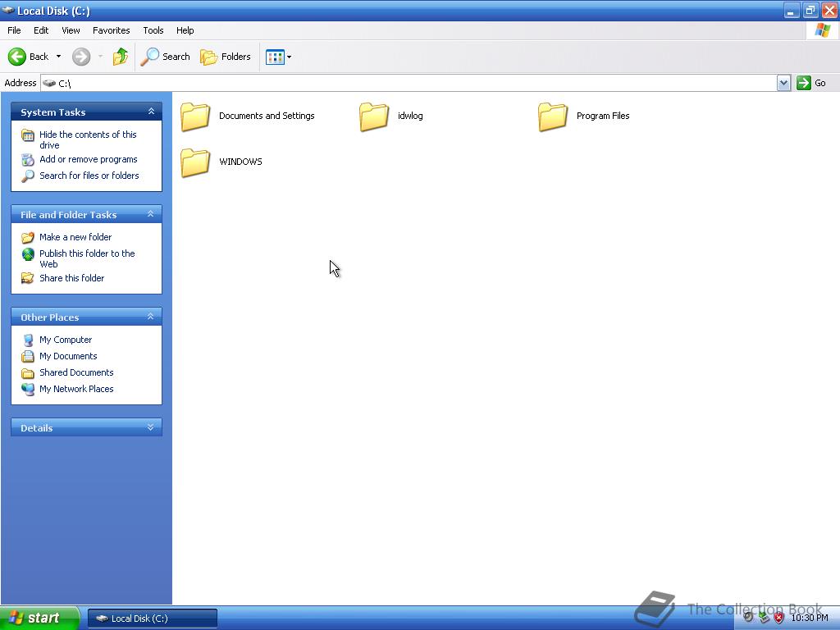Click the My Documents link text
The width and height of the screenshot is (840, 630).
pos(68,356)
